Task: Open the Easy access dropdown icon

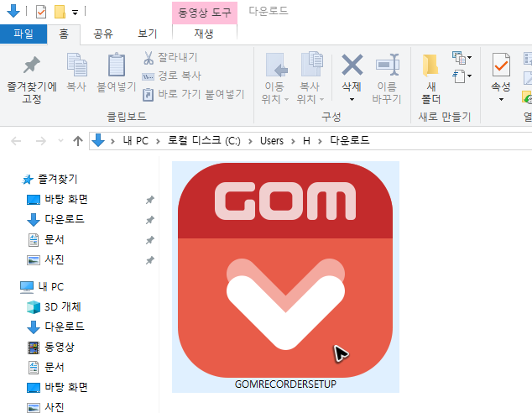Action: point(462,76)
